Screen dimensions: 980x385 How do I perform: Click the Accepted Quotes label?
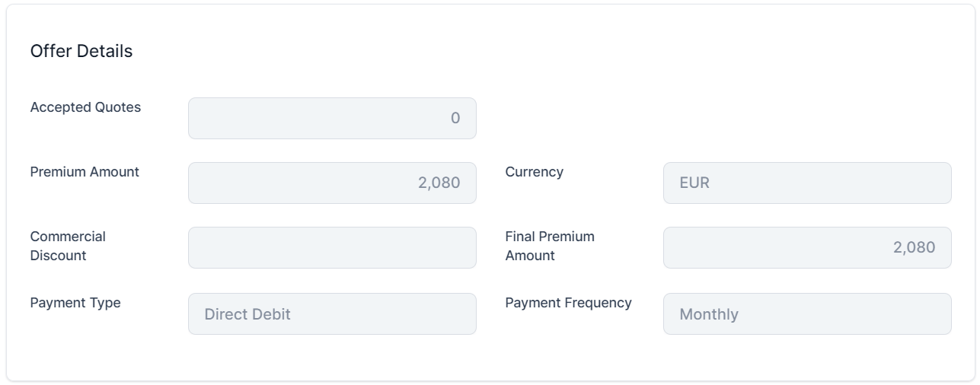(x=85, y=107)
